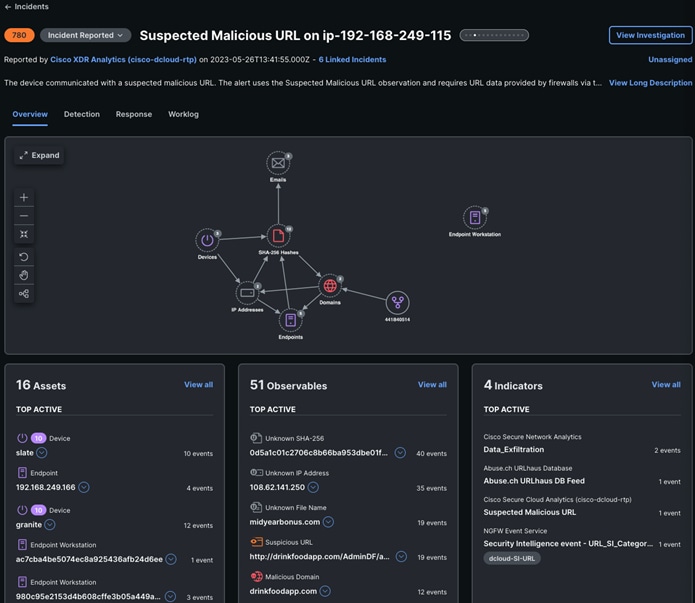Switch to the Detection tab
Image resolution: width=695 pixels, height=603 pixels.
point(82,114)
